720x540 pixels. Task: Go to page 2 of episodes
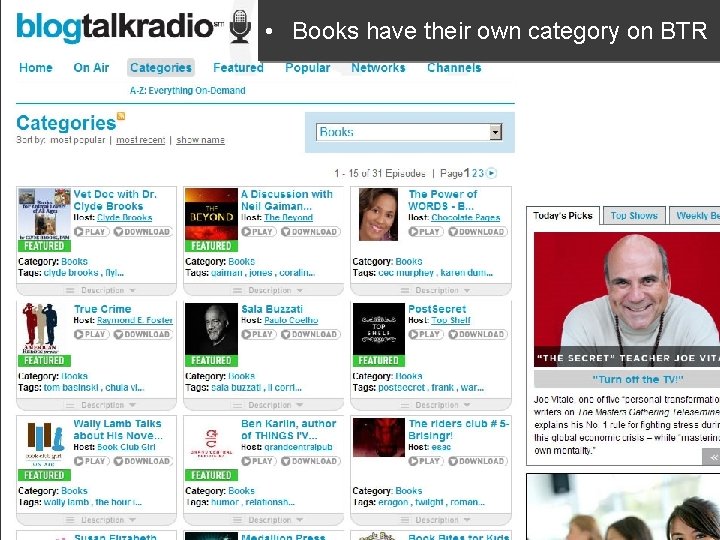[x=475, y=173]
